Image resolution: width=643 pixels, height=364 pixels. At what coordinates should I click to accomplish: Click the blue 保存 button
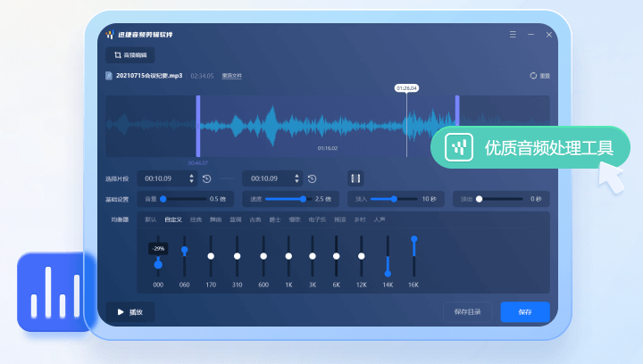(524, 312)
